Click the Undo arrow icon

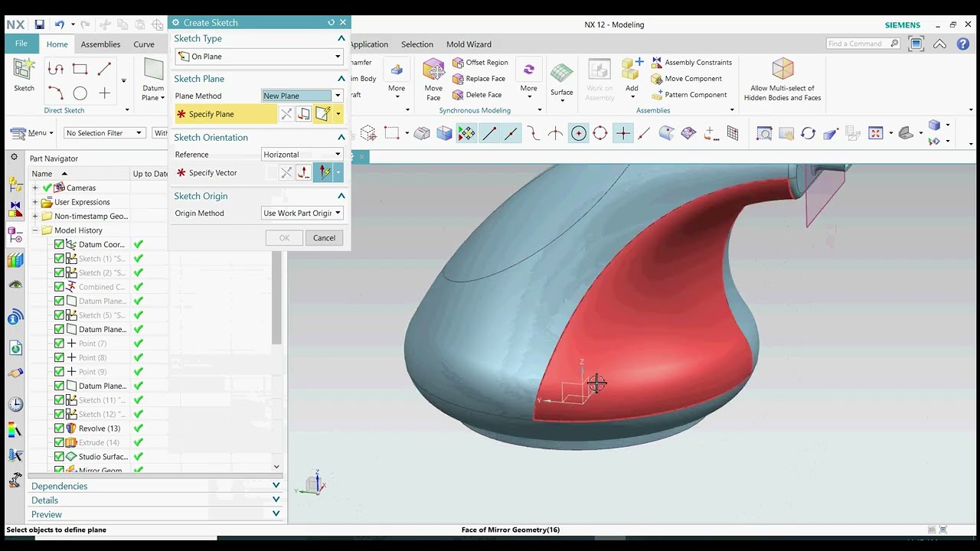tap(59, 24)
